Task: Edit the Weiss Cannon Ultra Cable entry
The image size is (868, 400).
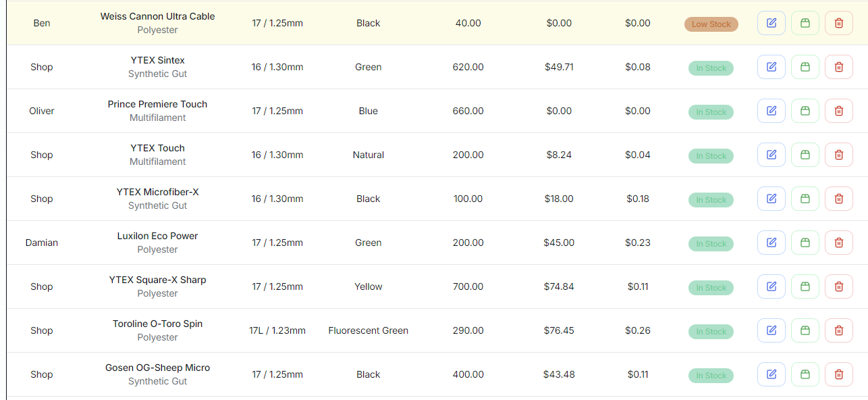Action: pyautogui.click(x=771, y=23)
